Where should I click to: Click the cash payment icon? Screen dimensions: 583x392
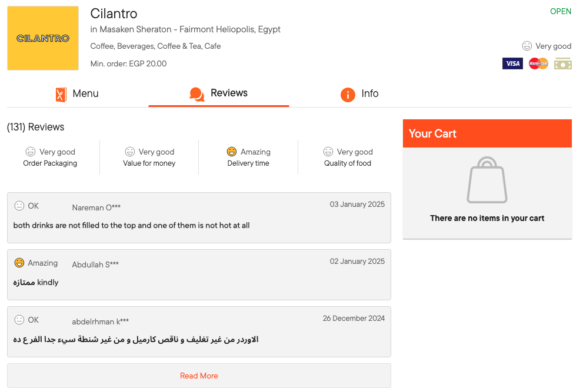tap(563, 63)
